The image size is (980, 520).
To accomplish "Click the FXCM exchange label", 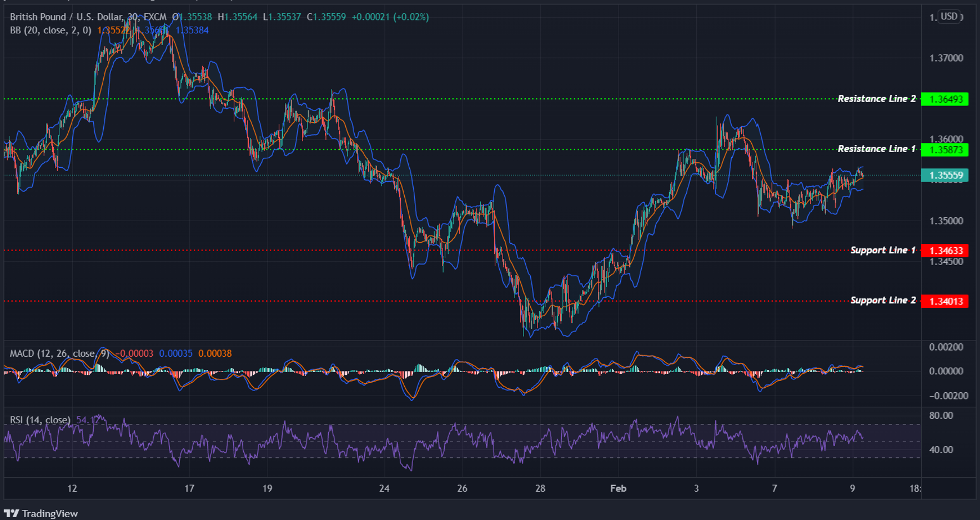I will tap(156, 17).
